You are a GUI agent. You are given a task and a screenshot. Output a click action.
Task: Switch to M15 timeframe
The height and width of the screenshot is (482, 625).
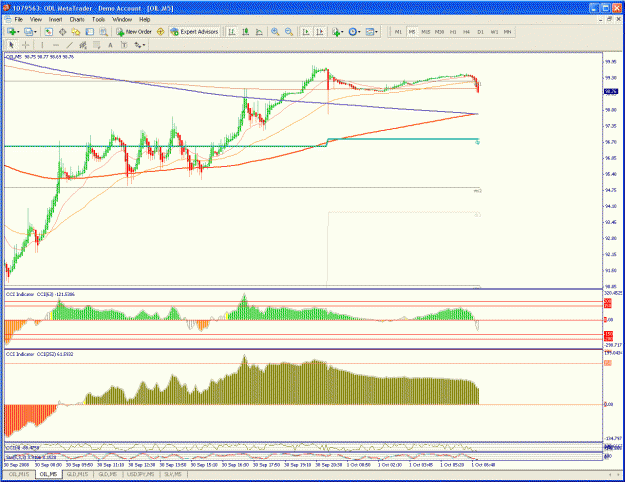click(426, 32)
